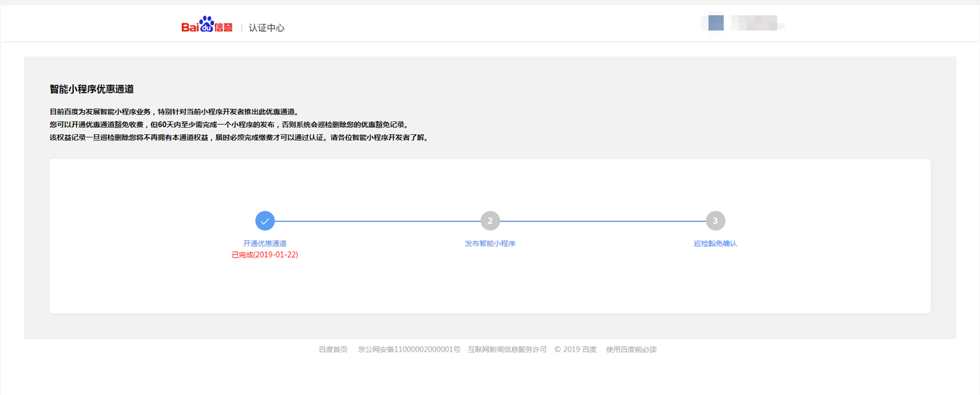The width and height of the screenshot is (980, 395).
Task: Click paragraph line starting 您可以开通优惠通道豁免收费
Action: click(x=228, y=124)
